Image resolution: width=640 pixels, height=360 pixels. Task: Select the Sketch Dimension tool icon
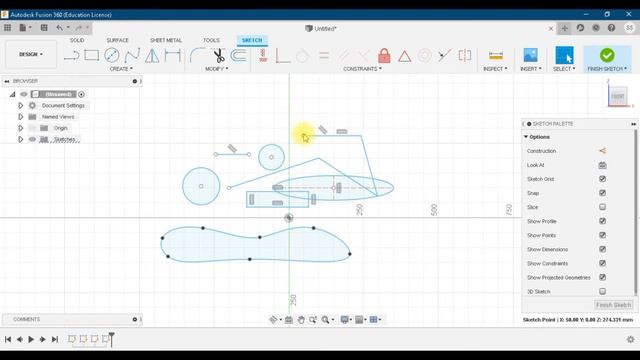click(x=172, y=56)
